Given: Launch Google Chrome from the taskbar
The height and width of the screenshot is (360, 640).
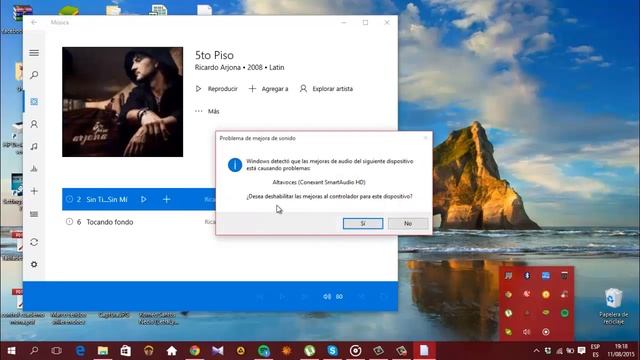Looking at the screenshot, I should click(195, 351).
